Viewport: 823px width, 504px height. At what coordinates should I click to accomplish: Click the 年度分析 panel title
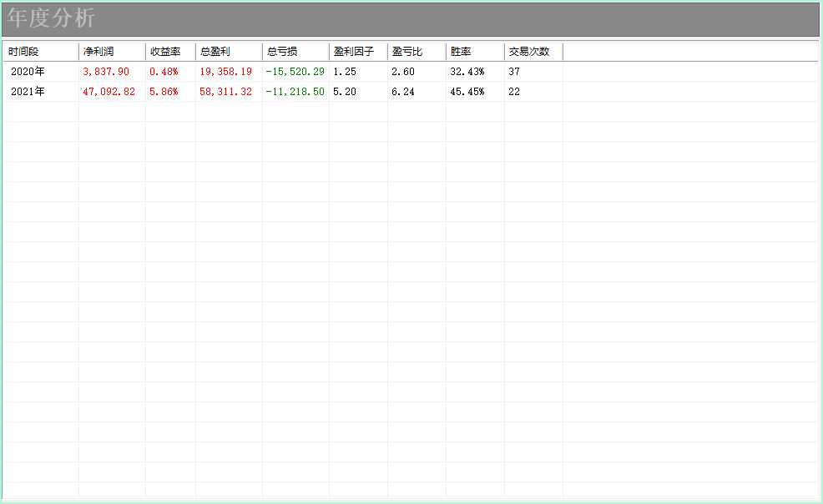click(x=51, y=18)
